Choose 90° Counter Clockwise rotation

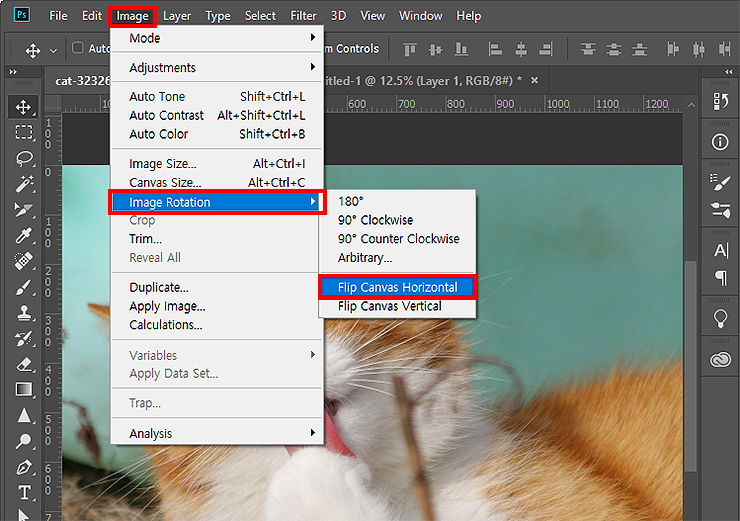(397, 239)
